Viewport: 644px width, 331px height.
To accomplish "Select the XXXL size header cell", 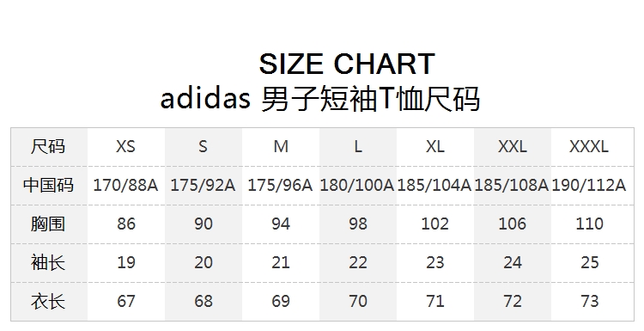I will pyautogui.click(x=589, y=146).
